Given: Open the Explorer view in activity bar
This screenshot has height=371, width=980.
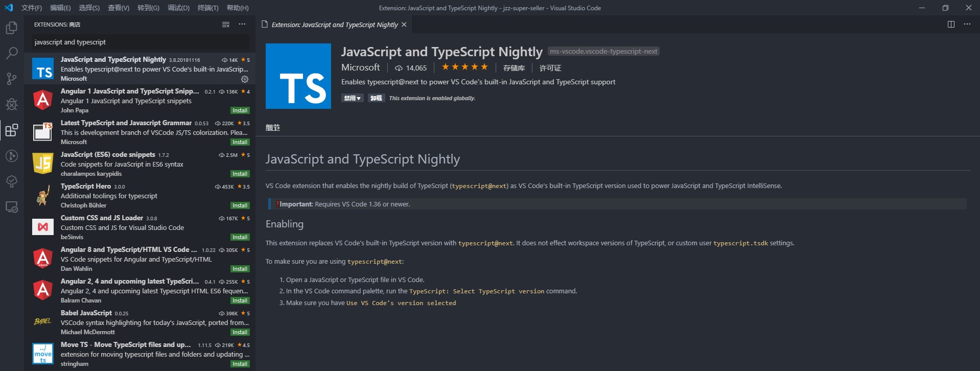Looking at the screenshot, I should [11, 28].
